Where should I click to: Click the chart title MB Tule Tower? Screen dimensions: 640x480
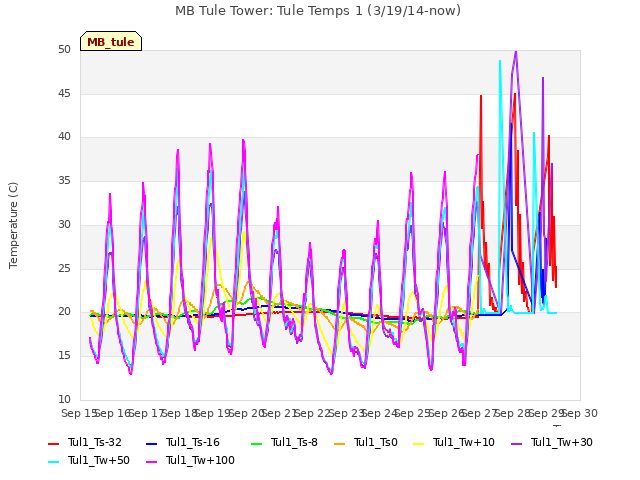coord(318,11)
